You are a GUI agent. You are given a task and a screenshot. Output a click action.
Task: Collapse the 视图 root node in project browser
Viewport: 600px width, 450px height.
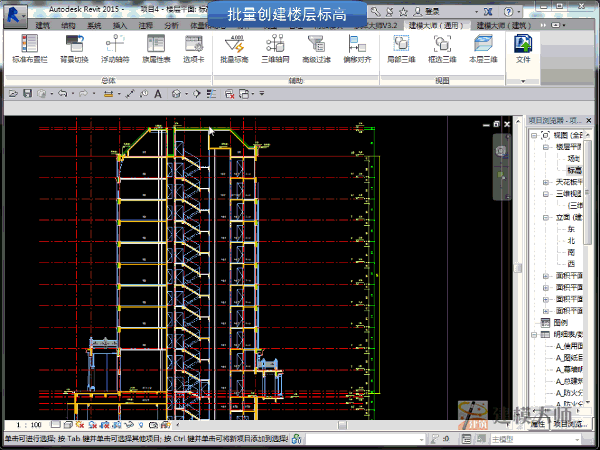point(534,135)
